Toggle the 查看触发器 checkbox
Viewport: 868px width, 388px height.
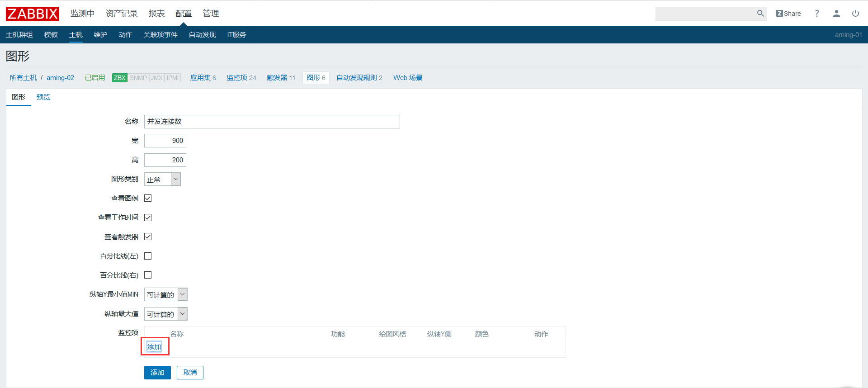click(148, 237)
